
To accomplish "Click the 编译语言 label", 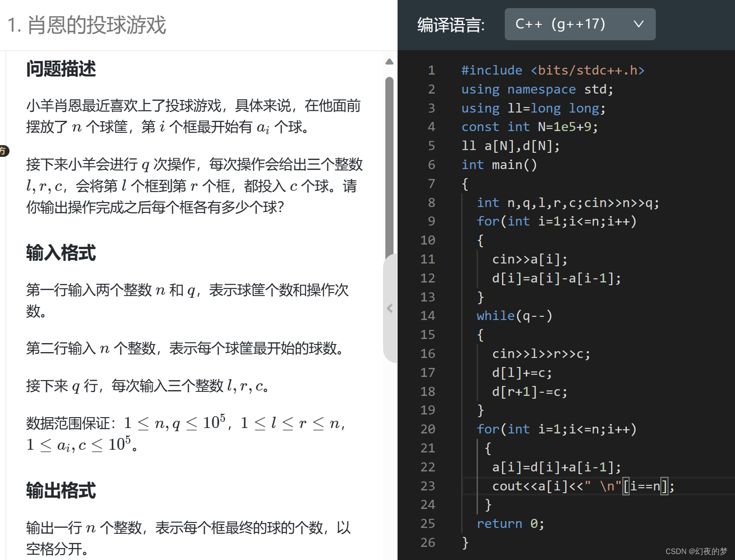I will [x=451, y=25].
